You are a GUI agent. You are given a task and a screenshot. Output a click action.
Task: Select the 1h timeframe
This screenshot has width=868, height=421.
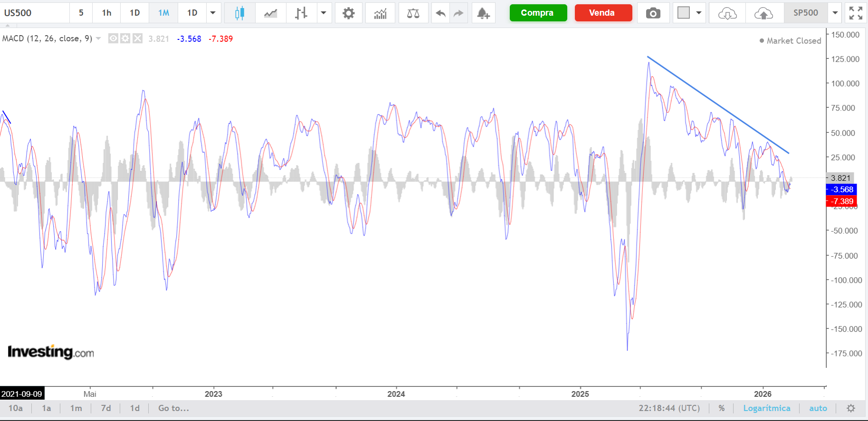106,13
